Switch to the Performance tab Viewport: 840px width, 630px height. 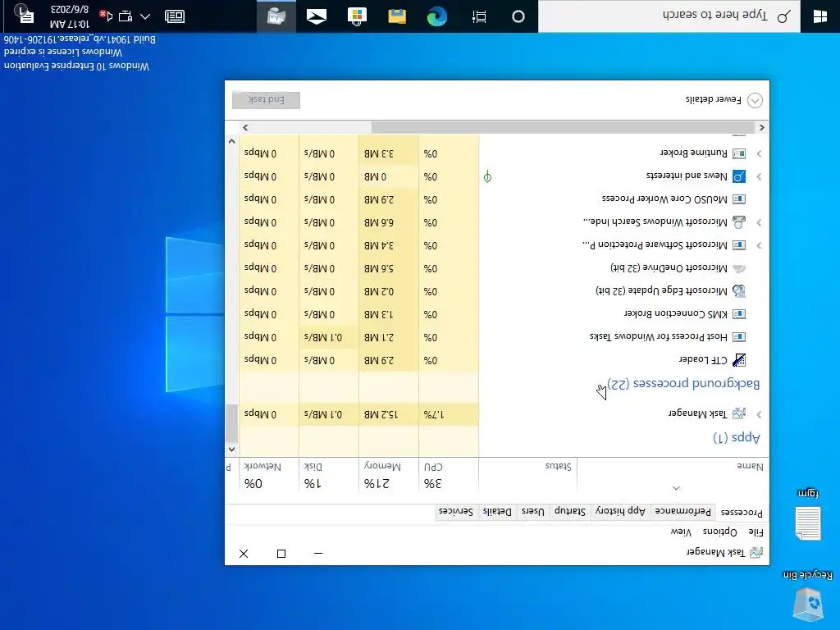(x=683, y=511)
